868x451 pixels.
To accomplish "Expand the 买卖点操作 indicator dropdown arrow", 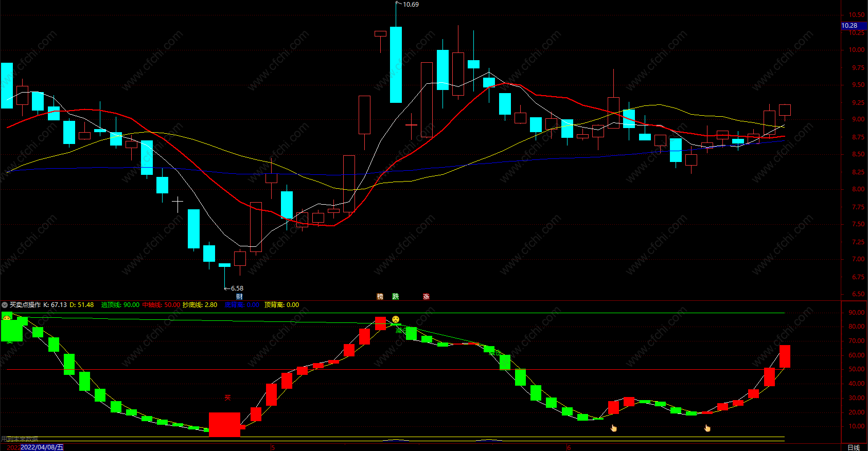I will click(x=5, y=305).
